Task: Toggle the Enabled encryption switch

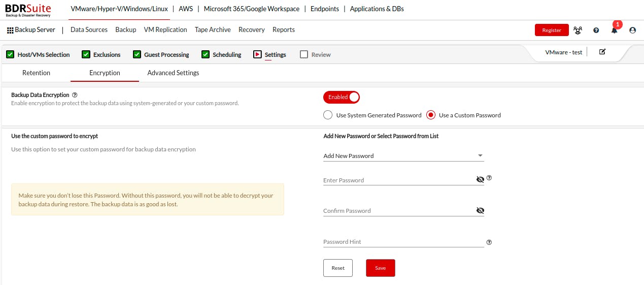Action: (x=342, y=97)
